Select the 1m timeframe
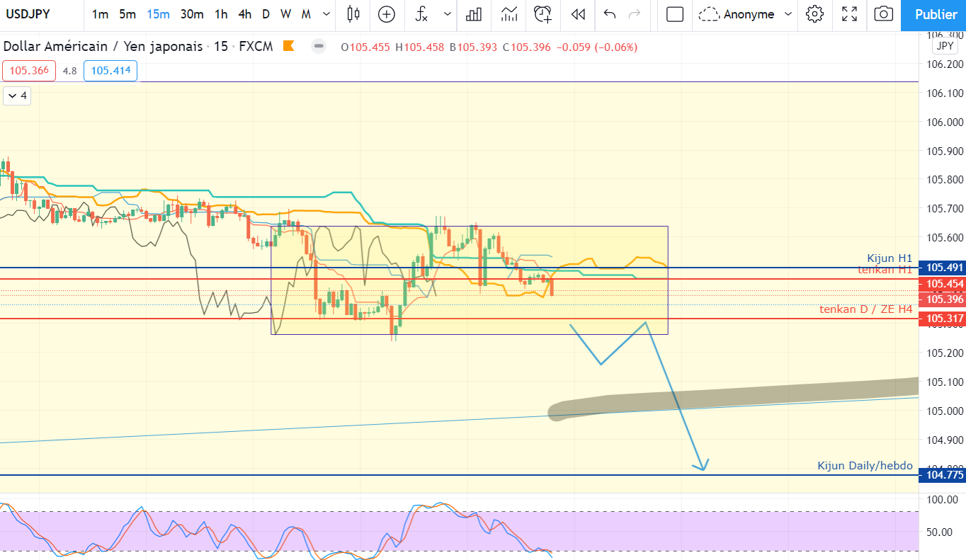Viewport: 966px width, 560px height. pyautogui.click(x=101, y=14)
